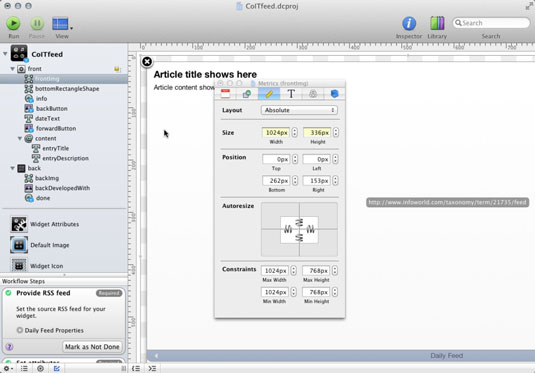Select backButton in the navigator
Viewport: 535px width, 373px height.
pyautogui.click(x=52, y=109)
